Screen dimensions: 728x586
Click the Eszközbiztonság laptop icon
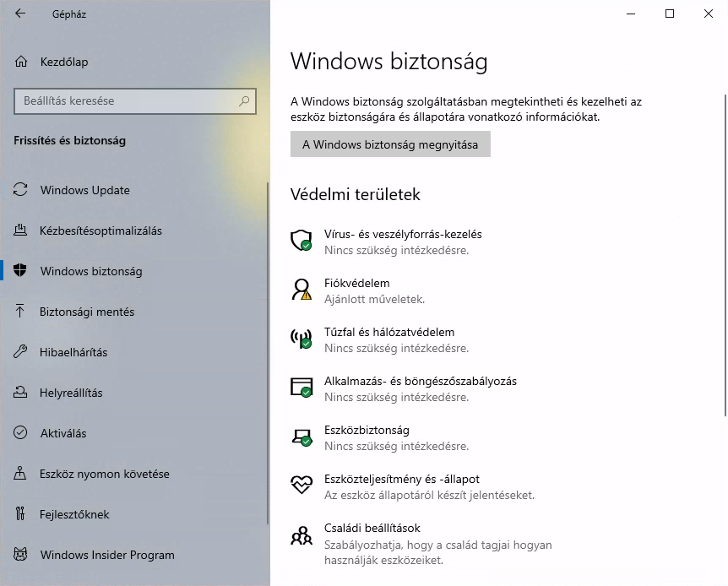point(302,437)
